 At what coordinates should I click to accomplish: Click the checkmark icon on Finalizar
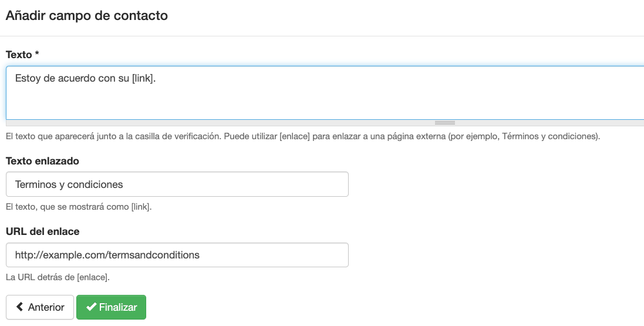click(x=91, y=307)
